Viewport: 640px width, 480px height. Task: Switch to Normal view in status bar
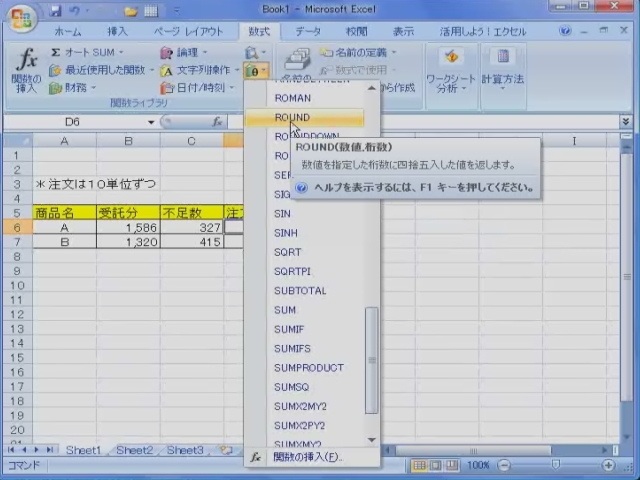click(421, 466)
